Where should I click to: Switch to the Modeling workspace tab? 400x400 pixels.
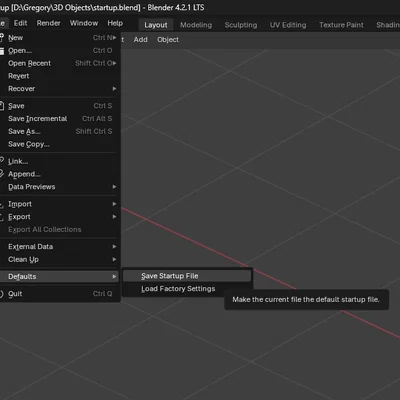tap(196, 25)
